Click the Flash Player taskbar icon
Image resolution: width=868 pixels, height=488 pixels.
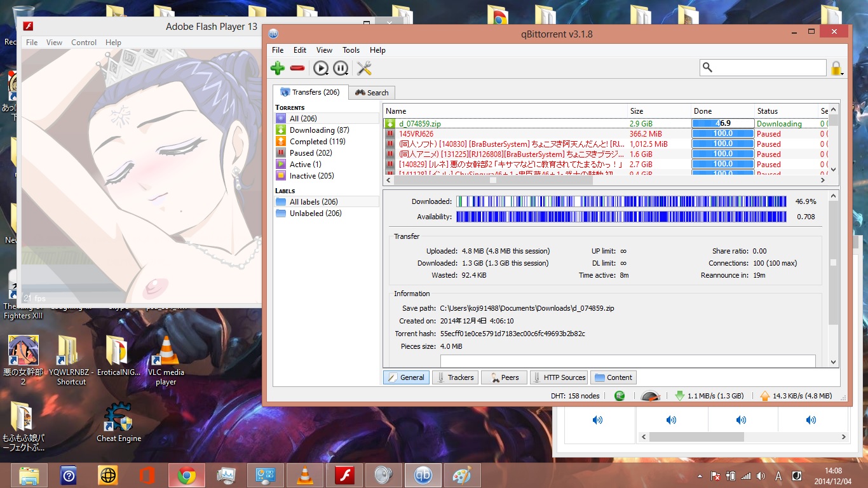pyautogui.click(x=344, y=475)
